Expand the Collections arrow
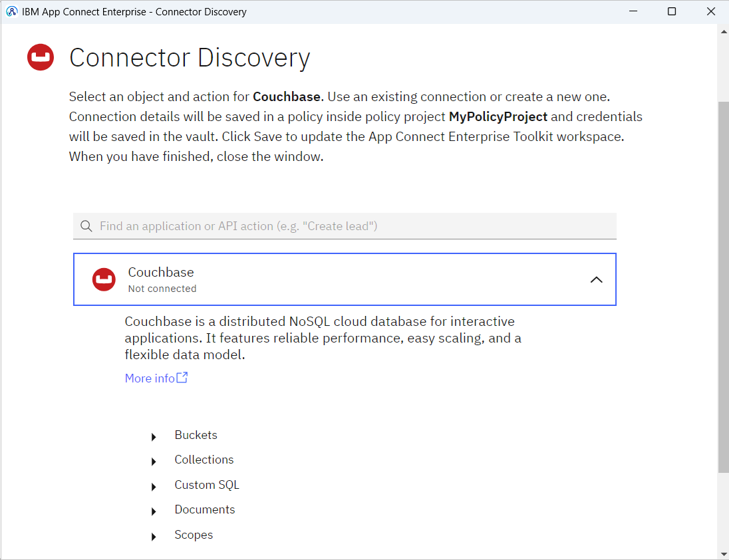 [154, 462]
